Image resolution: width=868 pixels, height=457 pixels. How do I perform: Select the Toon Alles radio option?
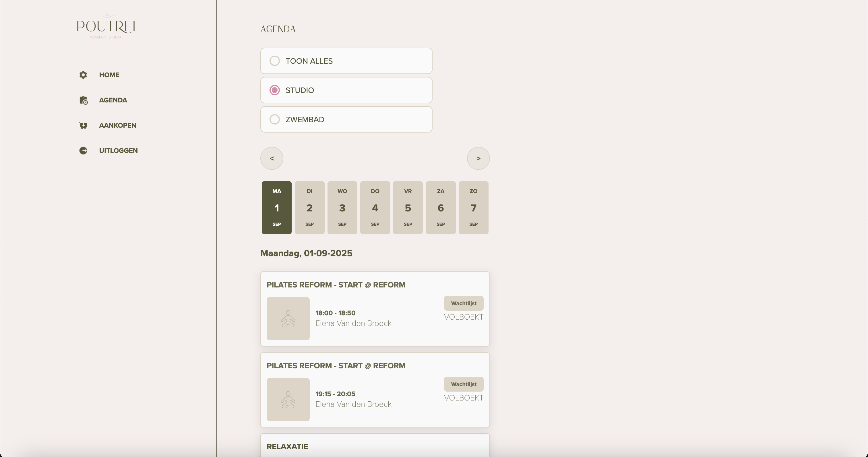coord(275,61)
